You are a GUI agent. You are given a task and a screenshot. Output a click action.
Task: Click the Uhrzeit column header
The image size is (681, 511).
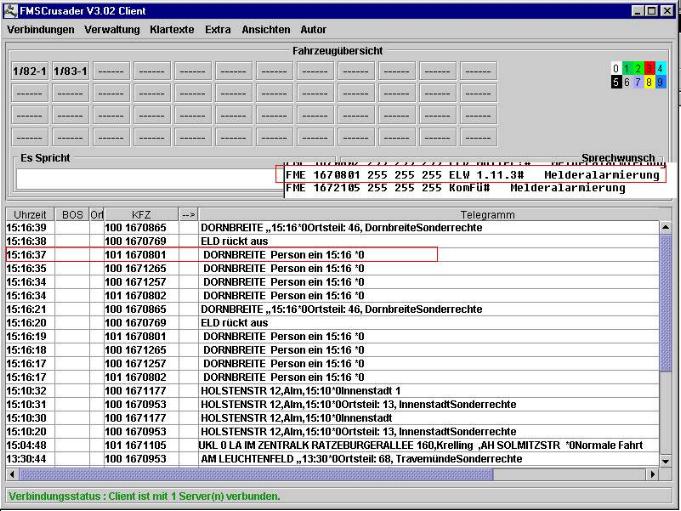tap(30, 214)
